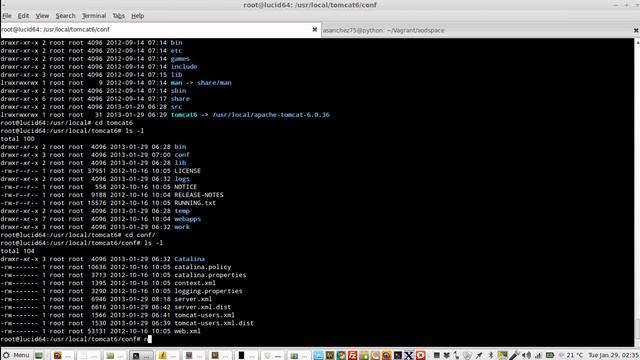
Task: Click the shield-icon window button in taskbar
Action: tap(273, 356)
